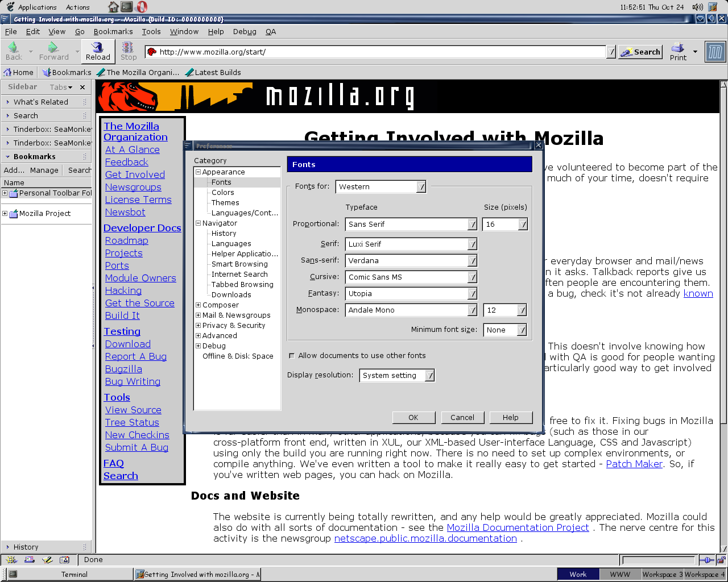
Task: Click the Reload toolbar button
Action: (98, 51)
